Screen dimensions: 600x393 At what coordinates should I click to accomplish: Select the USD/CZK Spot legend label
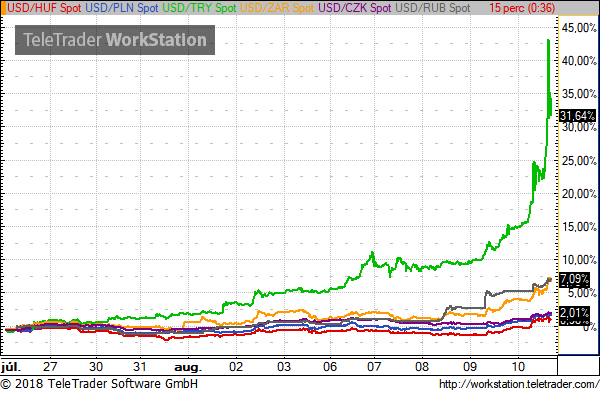pyautogui.click(x=355, y=8)
